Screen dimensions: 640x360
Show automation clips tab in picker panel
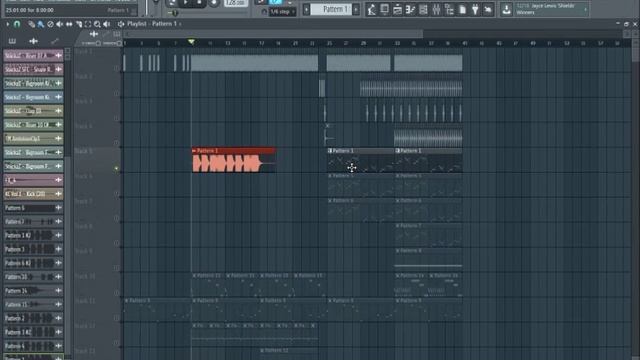click(x=55, y=41)
